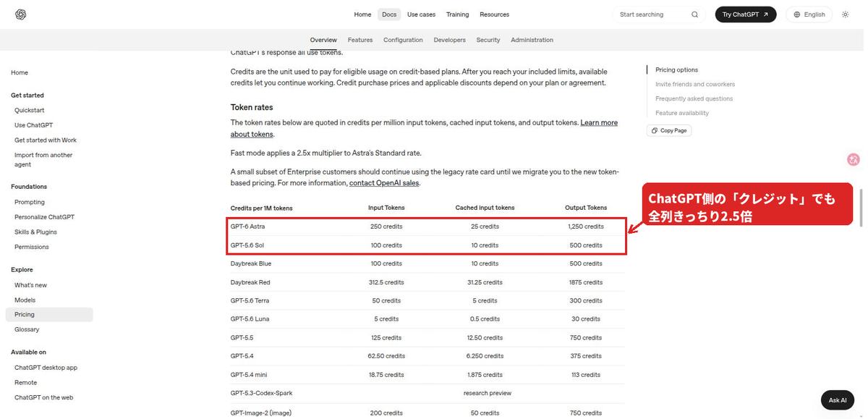Open the Ask AI chat button
Viewport: 868px width, 419px height.
coord(838,400)
